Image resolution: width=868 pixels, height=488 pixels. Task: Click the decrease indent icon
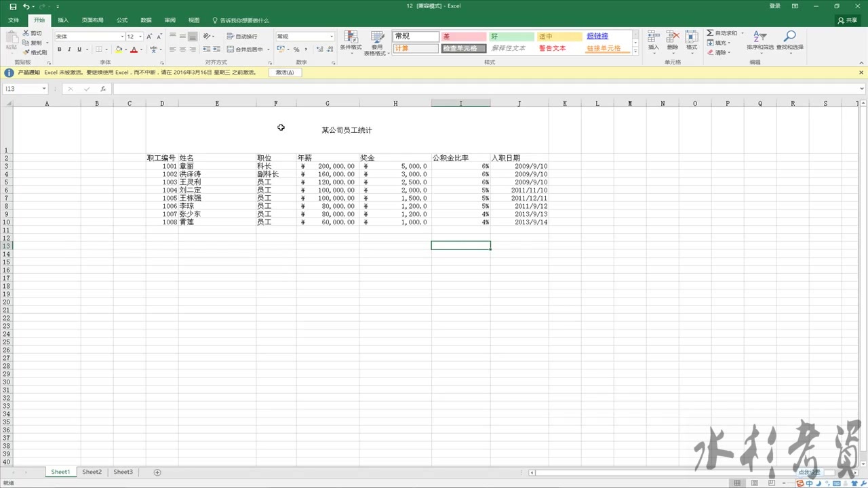coord(206,49)
